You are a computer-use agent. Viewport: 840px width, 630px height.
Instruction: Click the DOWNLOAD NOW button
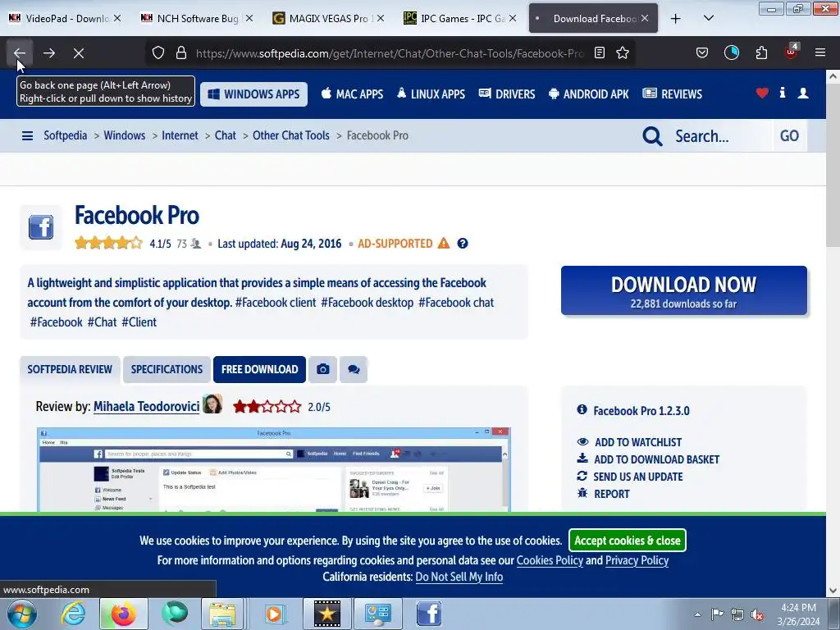tap(684, 290)
